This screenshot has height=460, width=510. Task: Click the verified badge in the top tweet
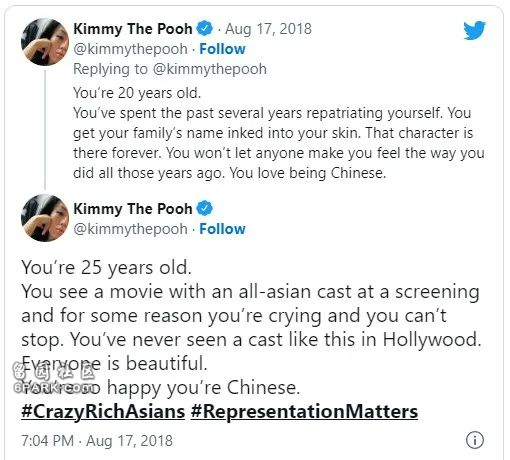tap(204, 28)
